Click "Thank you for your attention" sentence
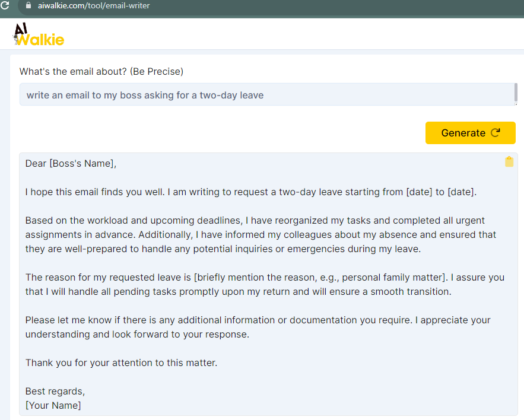Viewport: 524px width, 420px height. coord(121,363)
